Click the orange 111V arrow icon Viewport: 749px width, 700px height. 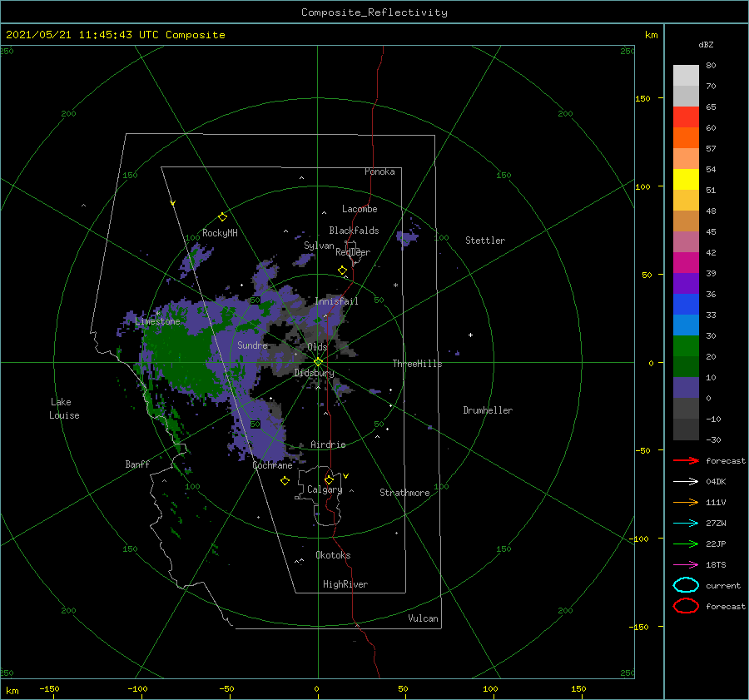click(x=686, y=502)
